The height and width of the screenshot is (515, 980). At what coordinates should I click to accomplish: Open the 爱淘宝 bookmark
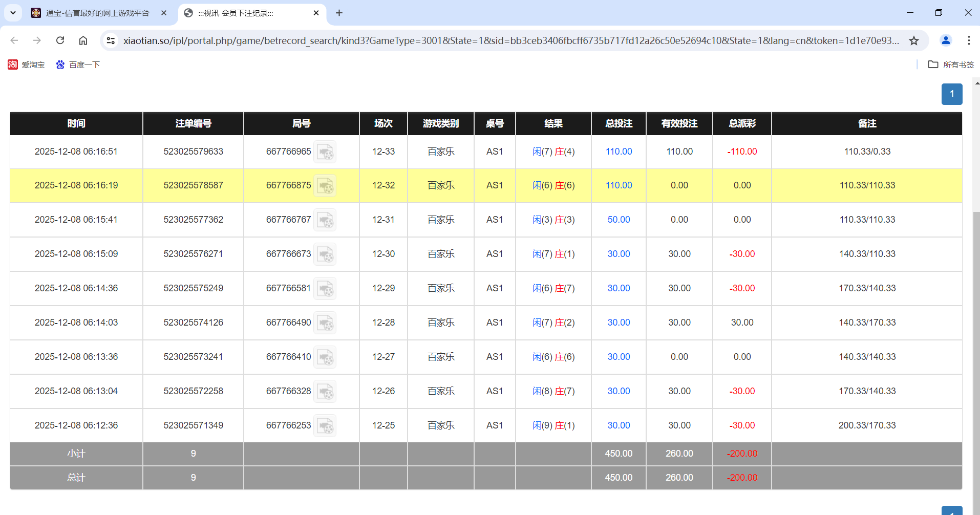[x=26, y=65]
